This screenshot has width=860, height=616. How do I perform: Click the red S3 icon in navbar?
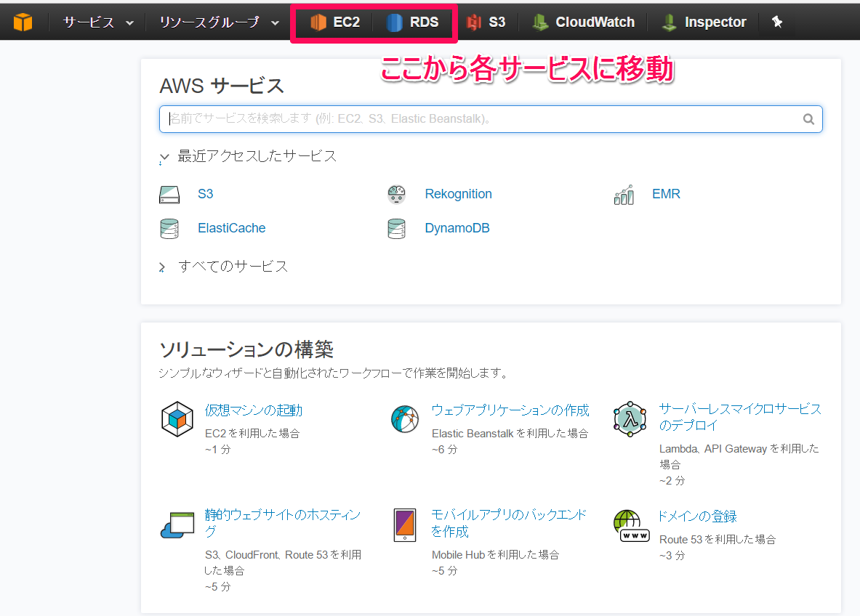pyautogui.click(x=473, y=22)
